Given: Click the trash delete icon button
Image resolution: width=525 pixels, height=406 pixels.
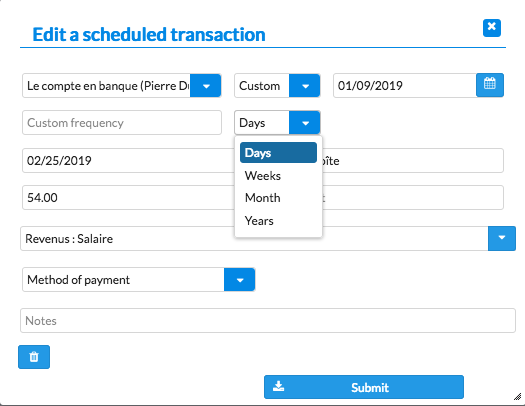Looking at the screenshot, I should pos(34,357).
